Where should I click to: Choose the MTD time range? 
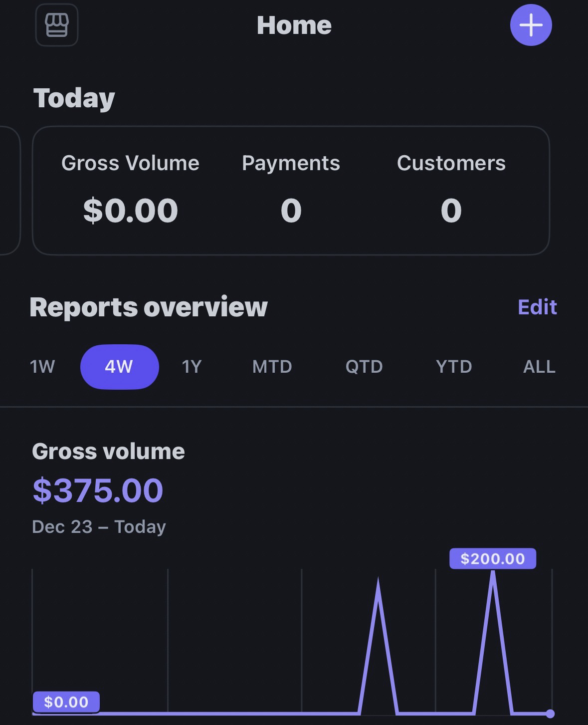tap(272, 367)
